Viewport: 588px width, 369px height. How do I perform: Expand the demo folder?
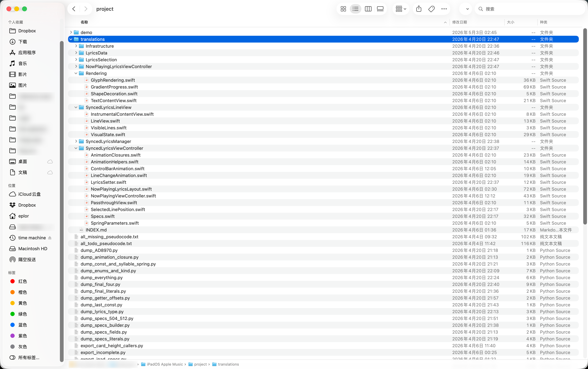pyautogui.click(x=71, y=33)
